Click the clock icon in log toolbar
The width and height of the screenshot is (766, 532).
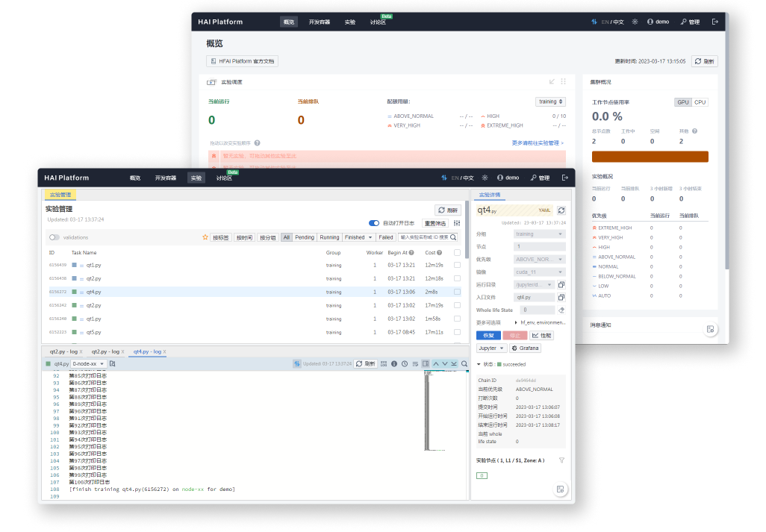pos(405,363)
